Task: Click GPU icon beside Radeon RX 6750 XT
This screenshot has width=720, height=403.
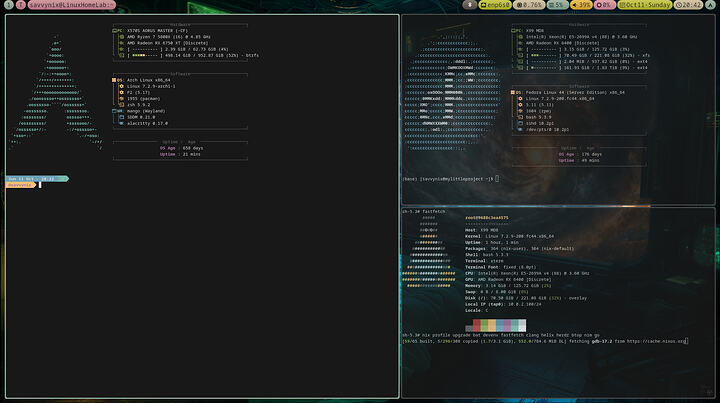Action: point(122,43)
